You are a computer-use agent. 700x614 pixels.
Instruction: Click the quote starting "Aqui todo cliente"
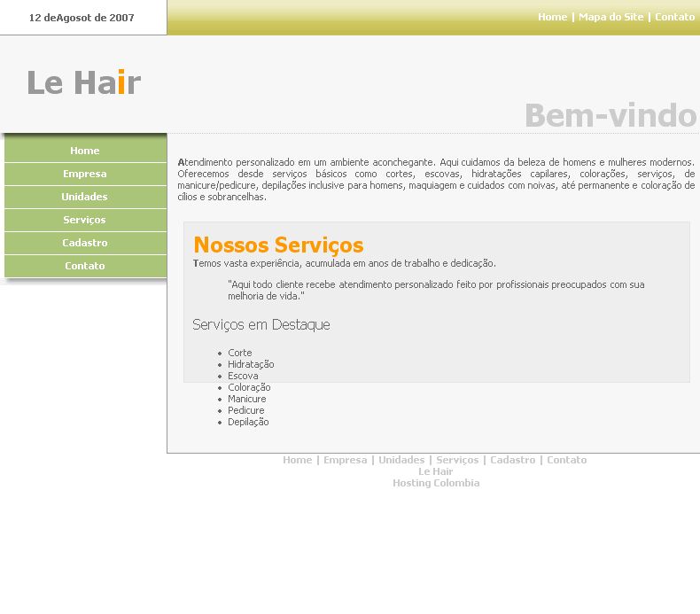[436, 291]
